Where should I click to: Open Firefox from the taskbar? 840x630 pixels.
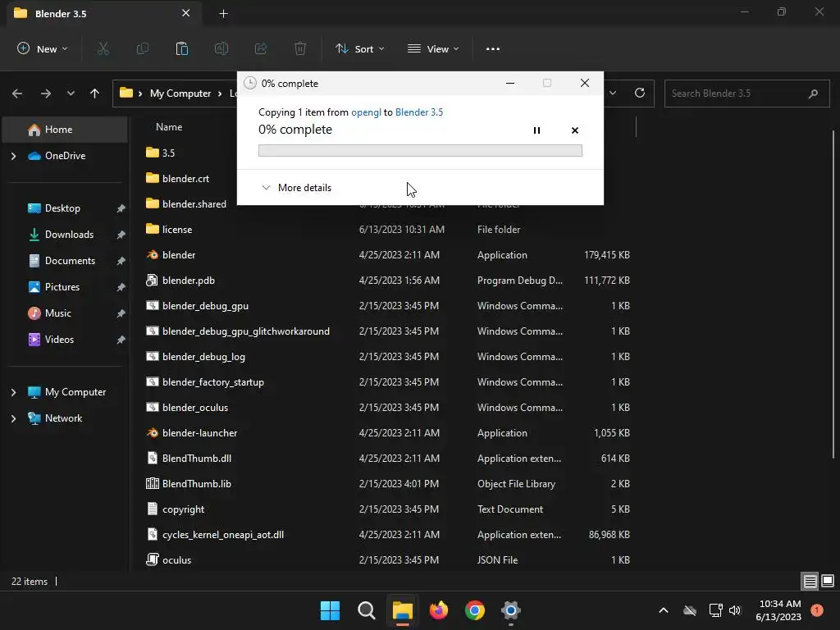439,610
